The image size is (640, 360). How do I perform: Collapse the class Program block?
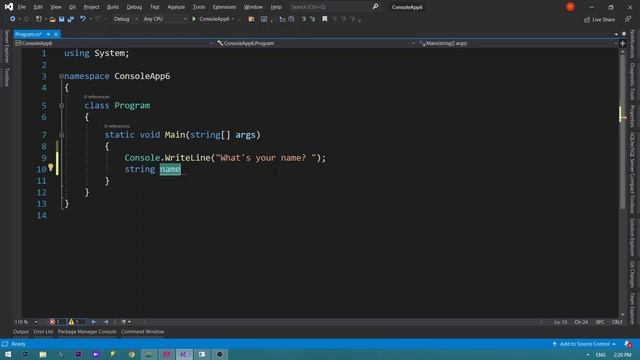point(61,105)
